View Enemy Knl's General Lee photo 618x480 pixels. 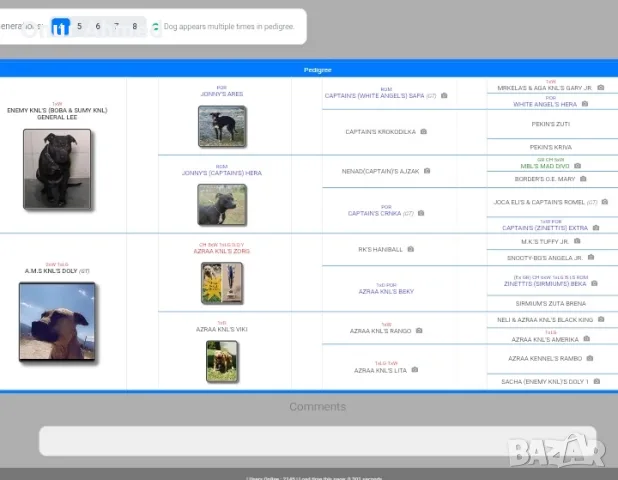pyautogui.click(x=57, y=169)
